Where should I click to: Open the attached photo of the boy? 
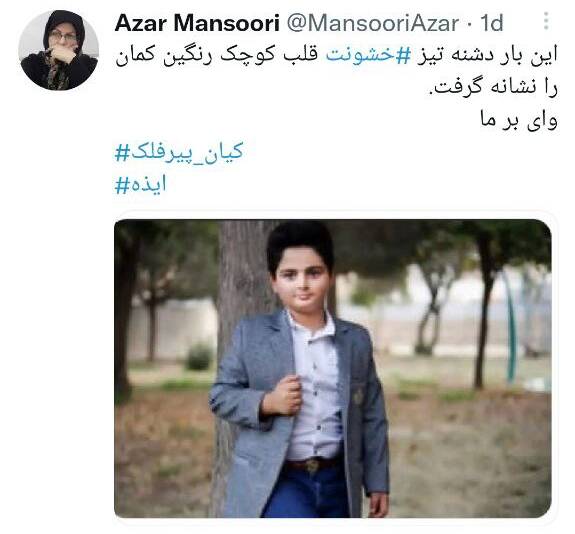click(333, 368)
